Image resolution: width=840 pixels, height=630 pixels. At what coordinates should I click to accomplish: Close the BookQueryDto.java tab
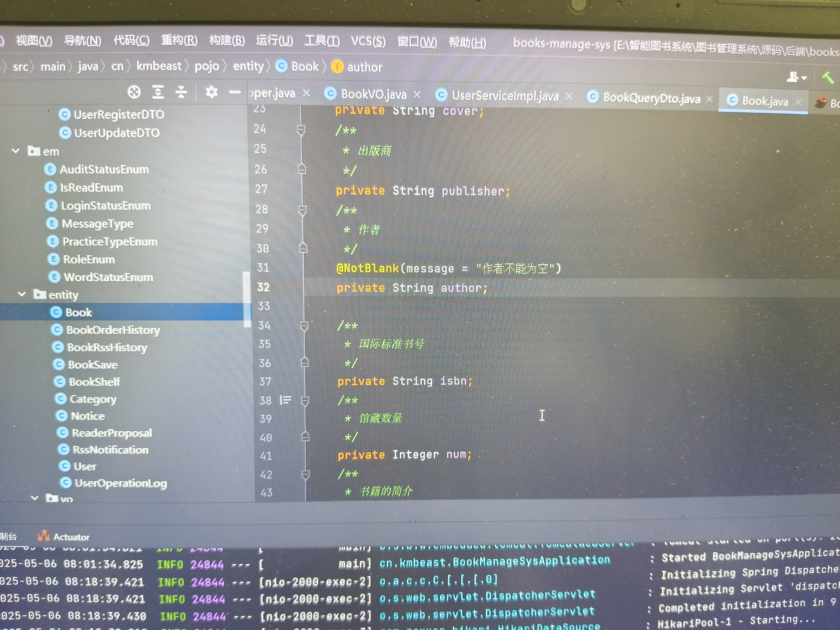(709, 99)
